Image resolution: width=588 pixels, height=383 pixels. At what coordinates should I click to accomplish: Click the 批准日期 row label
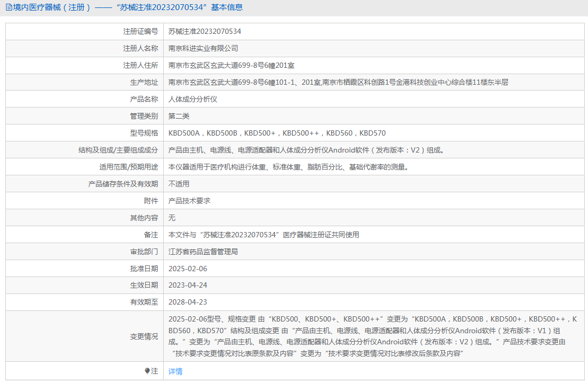[x=144, y=269]
